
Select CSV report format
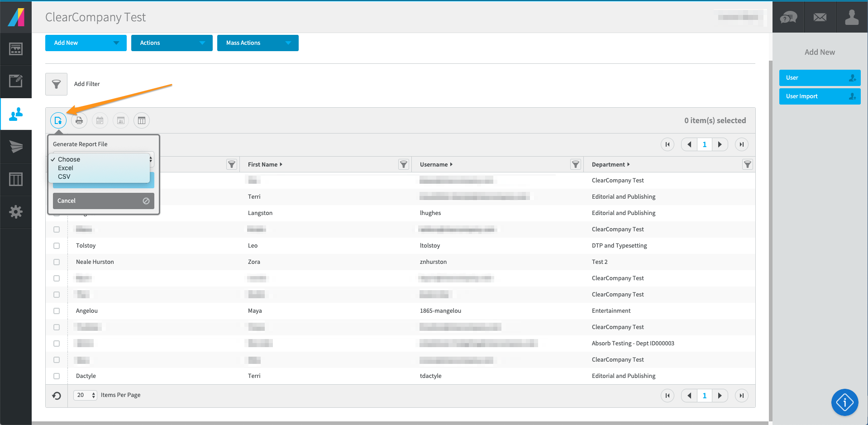[x=99, y=177]
